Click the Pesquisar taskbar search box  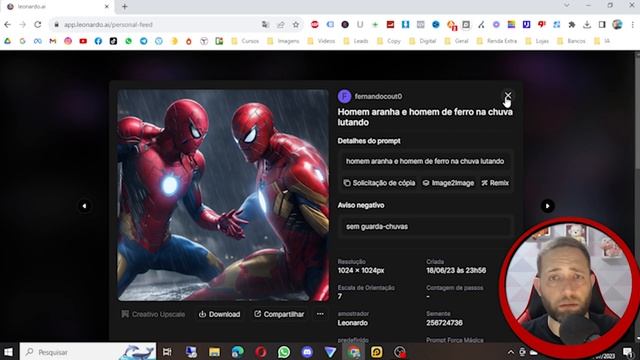click(x=88, y=352)
